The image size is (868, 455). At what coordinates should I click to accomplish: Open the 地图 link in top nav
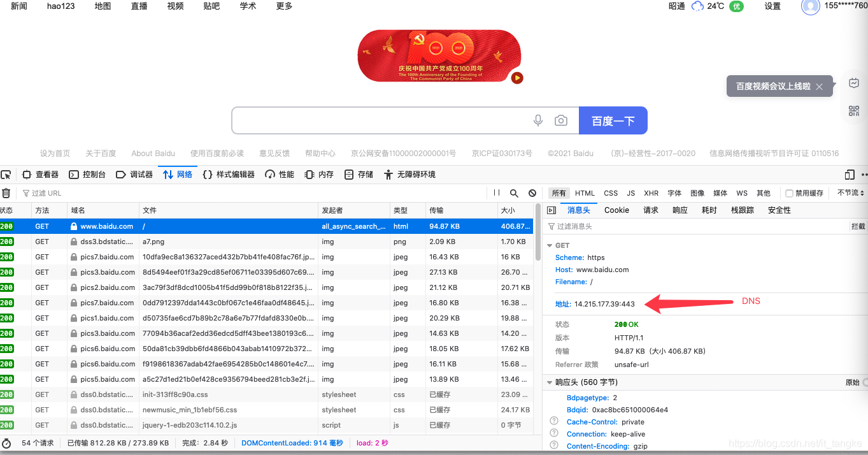pos(103,6)
